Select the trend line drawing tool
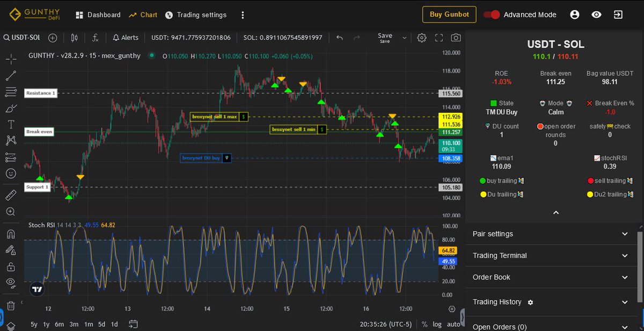644x331 pixels. pyautogui.click(x=11, y=76)
